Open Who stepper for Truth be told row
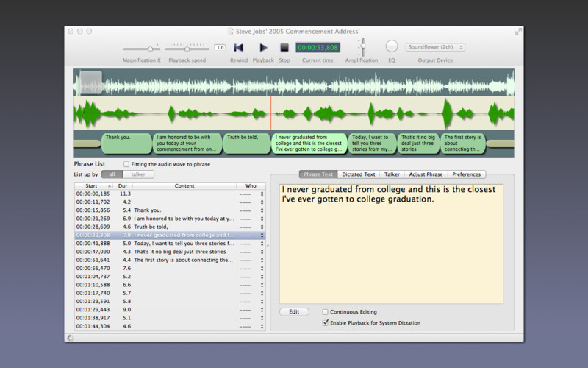 click(262, 227)
